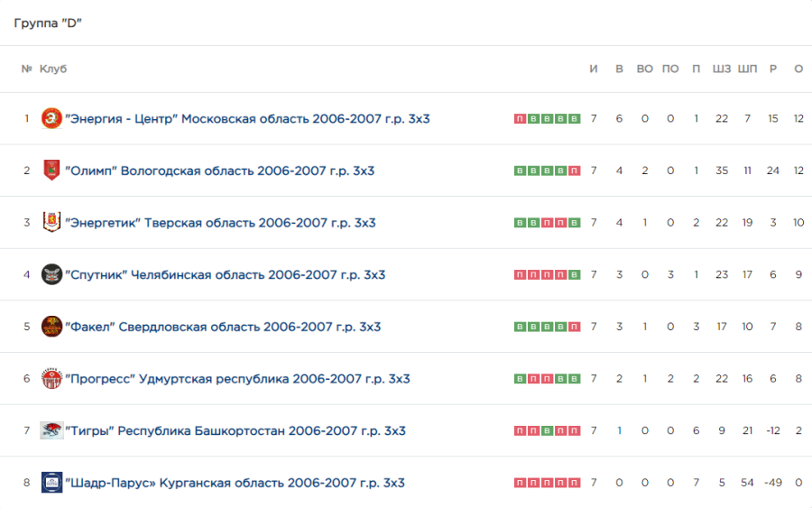Screen dimensions: 812x508
Task: Click first red П result badge for Шадр-Парус
Action: pyautogui.click(x=520, y=483)
